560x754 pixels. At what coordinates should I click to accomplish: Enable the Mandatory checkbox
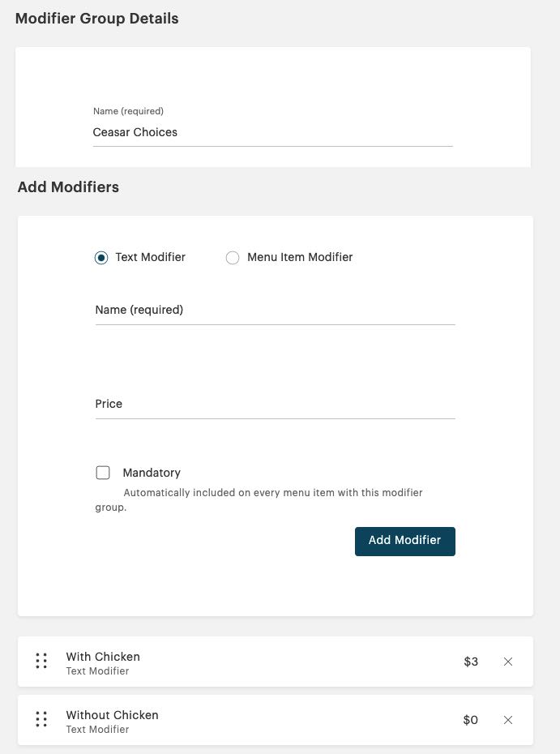103,472
